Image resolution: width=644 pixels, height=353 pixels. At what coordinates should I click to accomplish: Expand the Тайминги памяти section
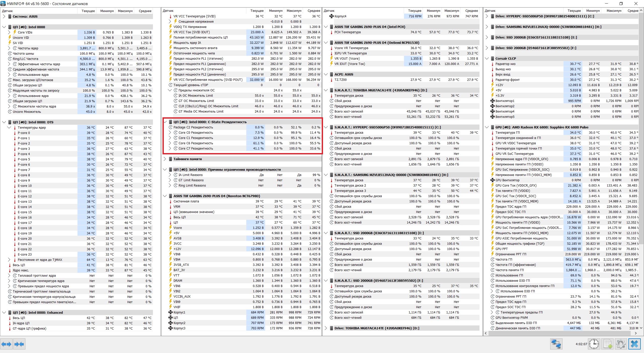(165, 159)
